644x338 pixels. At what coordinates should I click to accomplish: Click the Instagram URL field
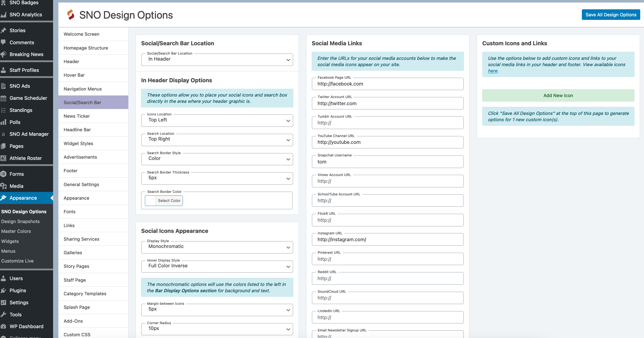tap(388, 239)
